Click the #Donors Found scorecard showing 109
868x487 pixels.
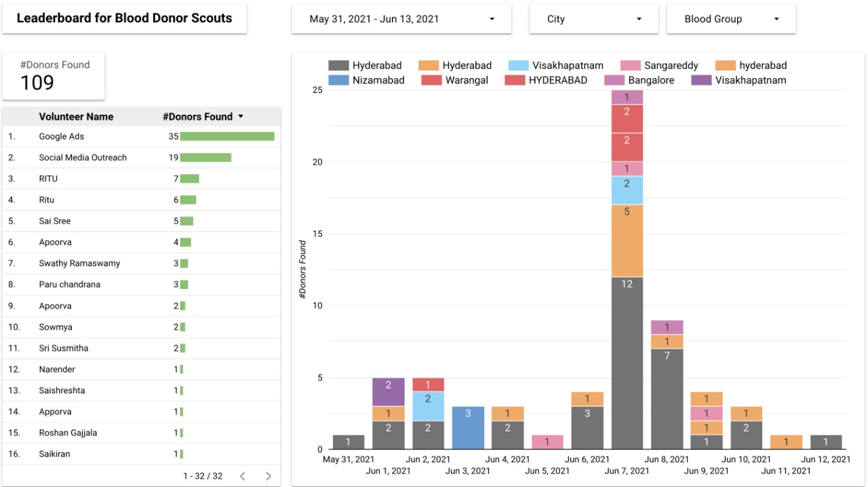54,76
